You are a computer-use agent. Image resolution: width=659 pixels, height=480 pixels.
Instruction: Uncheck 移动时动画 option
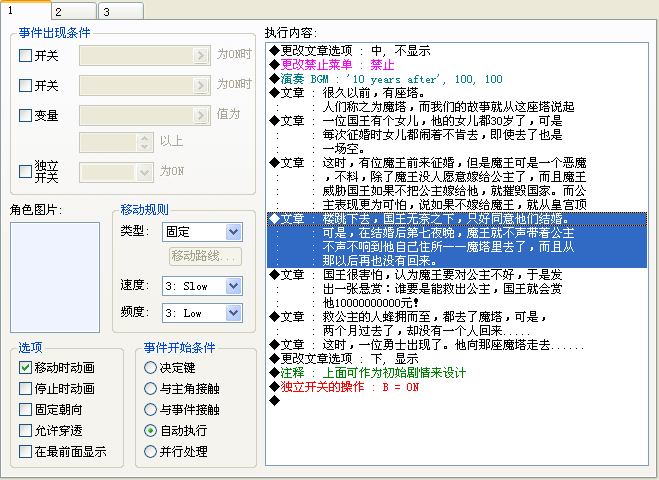tap(26, 367)
